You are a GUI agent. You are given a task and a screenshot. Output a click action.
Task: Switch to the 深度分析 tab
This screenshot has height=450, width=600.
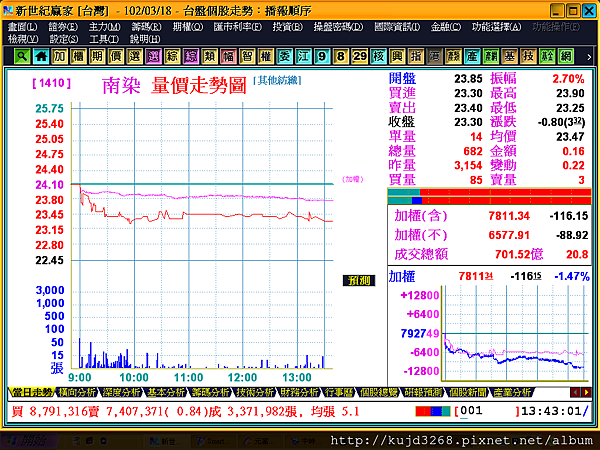[x=121, y=392]
